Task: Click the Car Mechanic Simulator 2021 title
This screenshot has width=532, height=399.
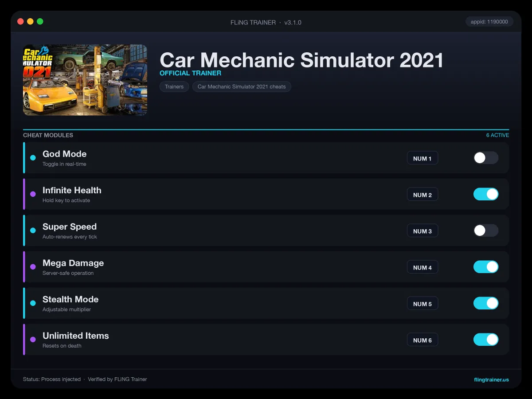Action: click(x=301, y=60)
